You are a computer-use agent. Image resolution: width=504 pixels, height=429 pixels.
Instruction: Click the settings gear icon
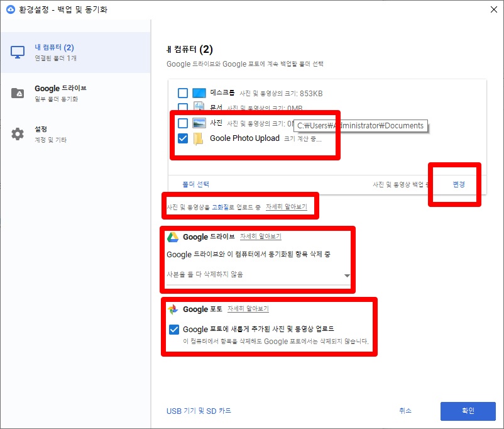point(18,134)
